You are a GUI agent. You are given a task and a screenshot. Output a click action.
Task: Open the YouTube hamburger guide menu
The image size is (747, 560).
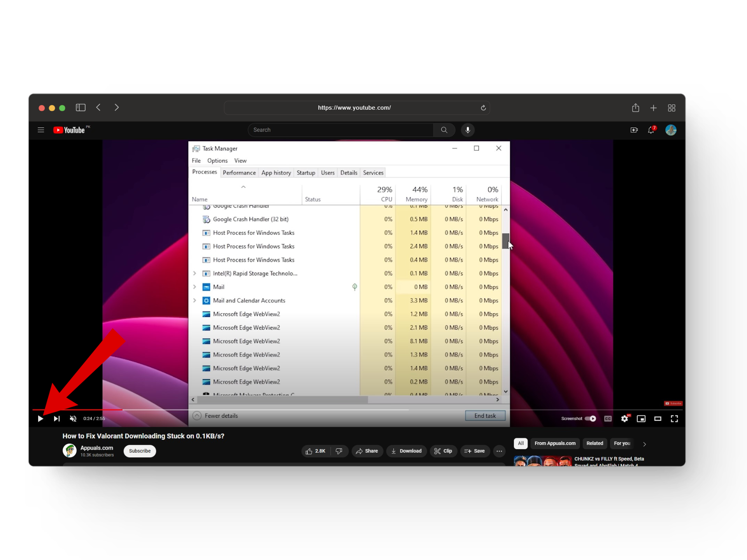point(41,130)
